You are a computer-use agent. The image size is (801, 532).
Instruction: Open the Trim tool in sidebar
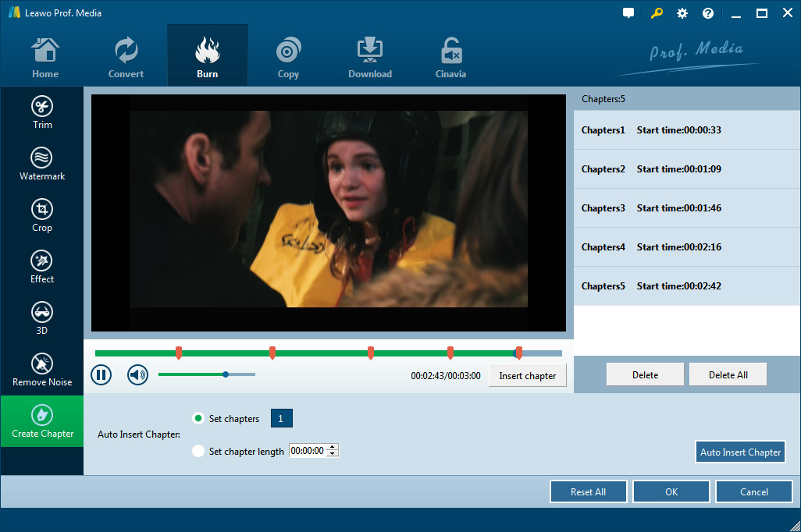pos(42,112)
